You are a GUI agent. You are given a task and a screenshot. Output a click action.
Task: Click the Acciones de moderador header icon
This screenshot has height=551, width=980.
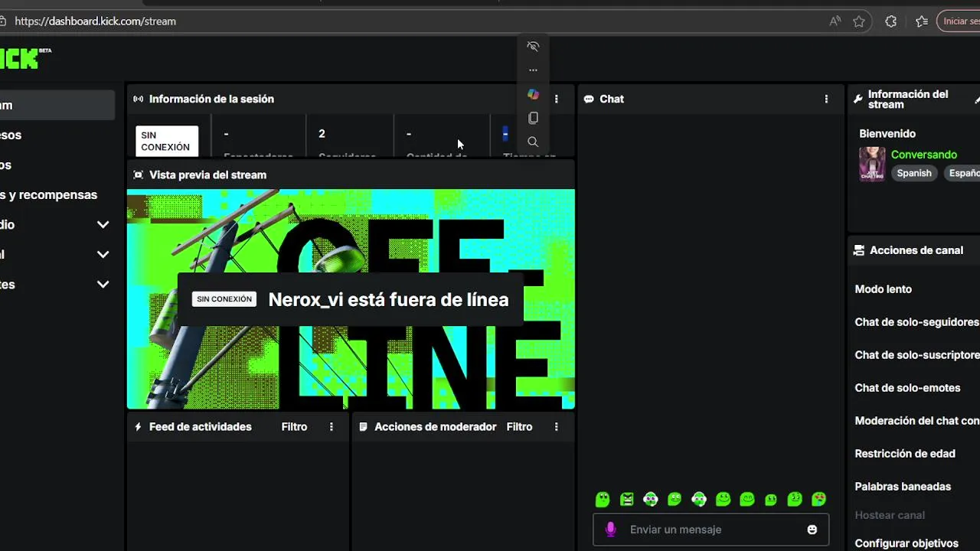pos(363,427)
